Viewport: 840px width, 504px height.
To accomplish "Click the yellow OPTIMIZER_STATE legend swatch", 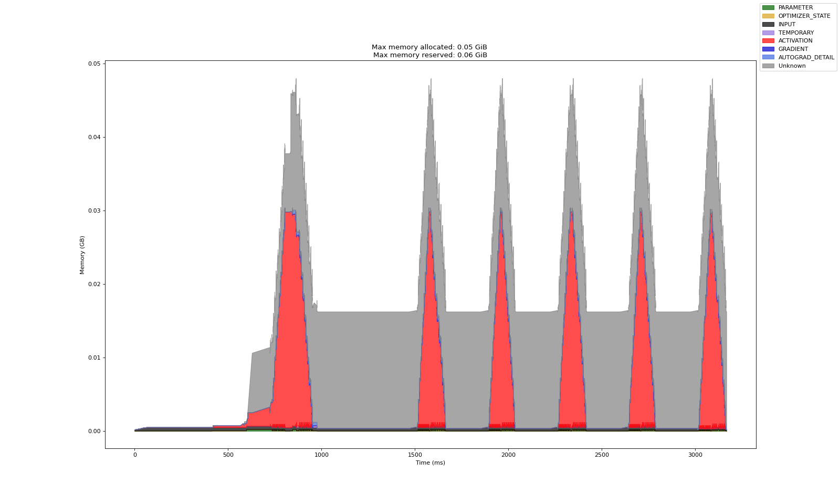I will pyautogui.click(x=768, y=16).
